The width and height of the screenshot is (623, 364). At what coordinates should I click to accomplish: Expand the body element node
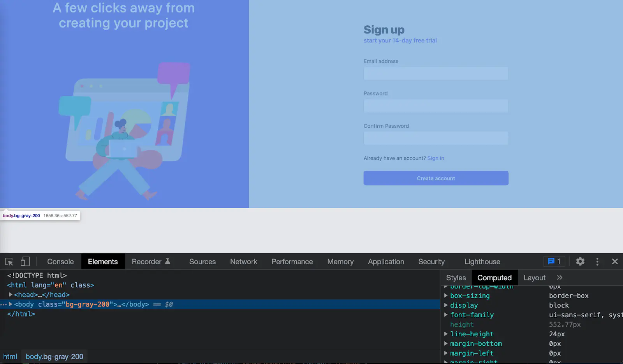(x=11, y=304)
